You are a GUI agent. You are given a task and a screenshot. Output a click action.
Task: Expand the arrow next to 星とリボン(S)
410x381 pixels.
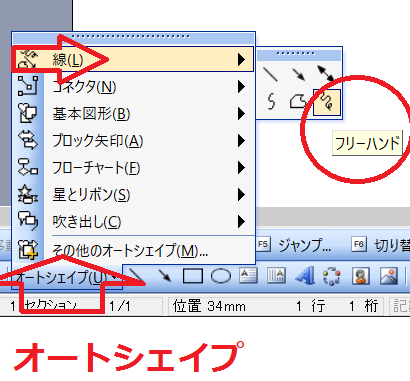coord(241,195)
